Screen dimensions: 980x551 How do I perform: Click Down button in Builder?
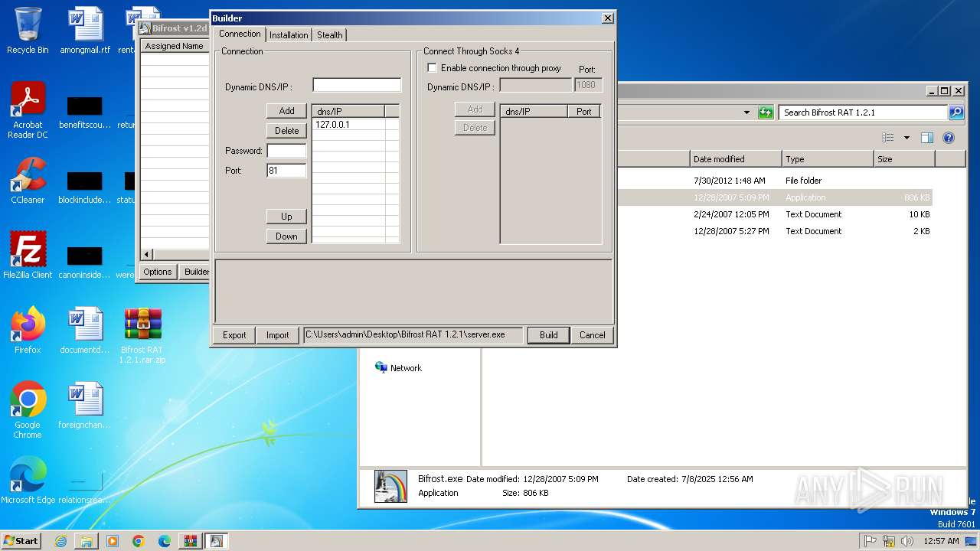[x=286, y=236]
